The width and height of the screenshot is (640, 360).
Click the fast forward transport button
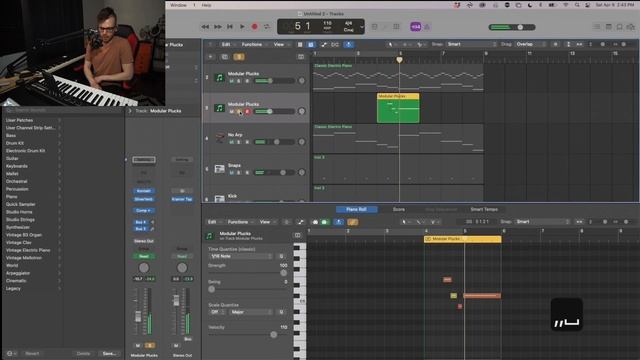[x=218, y=27]
